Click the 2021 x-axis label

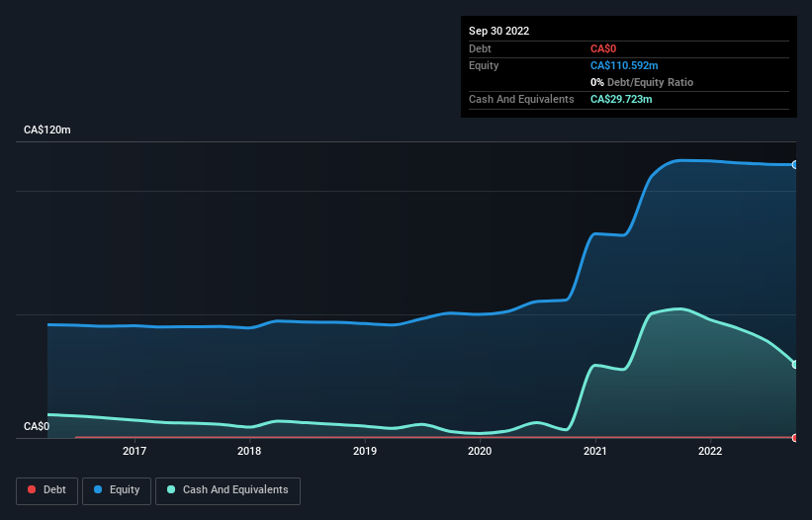pyautogui.click(x=595, y=451)
